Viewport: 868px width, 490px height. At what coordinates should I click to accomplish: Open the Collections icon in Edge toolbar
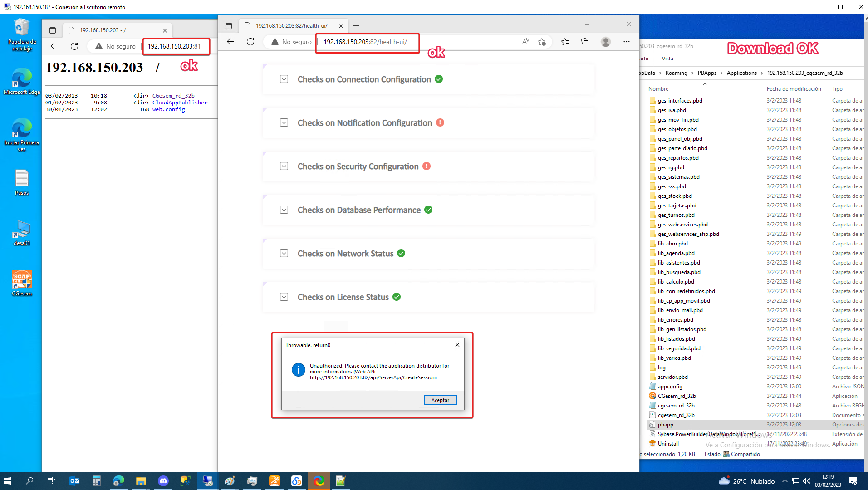pyautogui.click(x=585, y=42)
